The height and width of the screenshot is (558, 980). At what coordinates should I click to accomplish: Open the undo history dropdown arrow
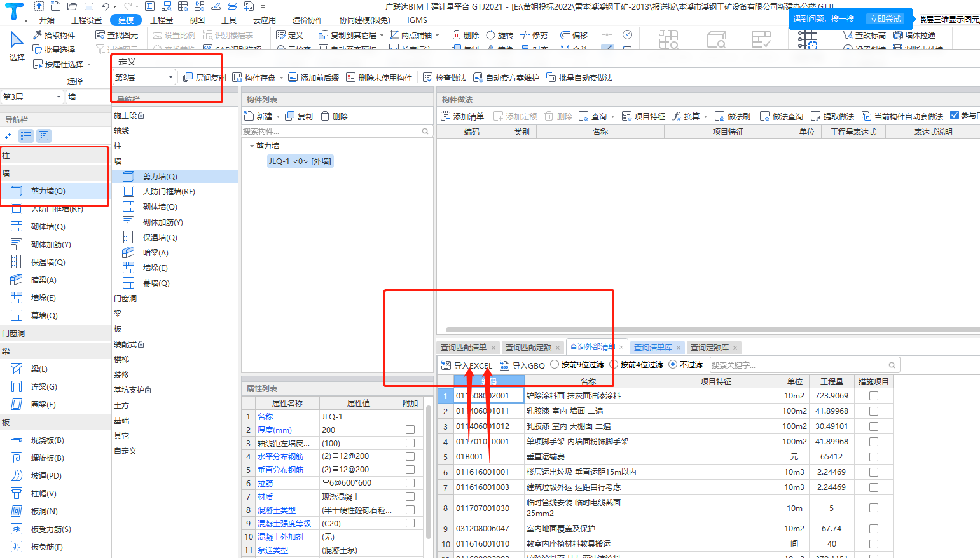114,6
